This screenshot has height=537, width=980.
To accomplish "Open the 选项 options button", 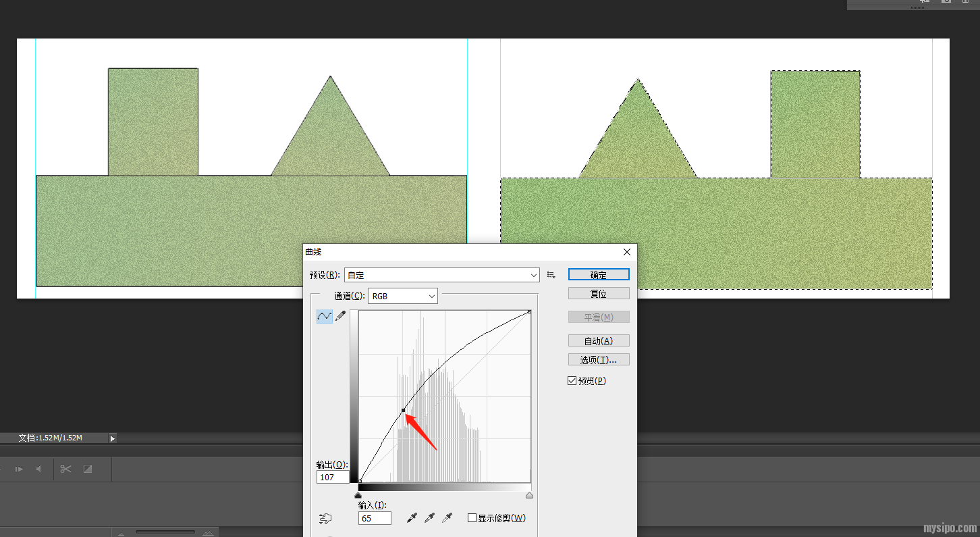I will [598, 359].
